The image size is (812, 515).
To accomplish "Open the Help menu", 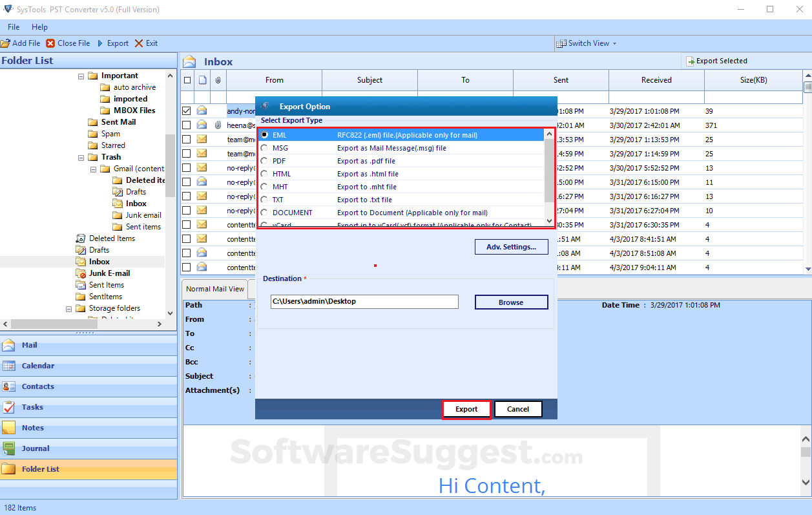I will tap(39, 27).
